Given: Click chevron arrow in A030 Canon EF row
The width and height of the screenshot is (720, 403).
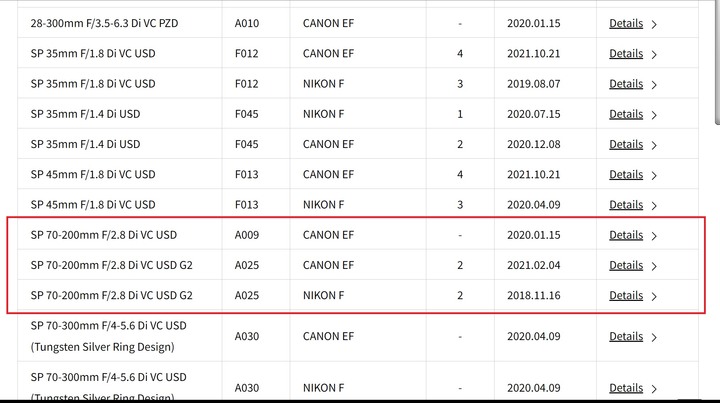Looking at the screenshot, I should pyautogui.click(x=654, y=338).
